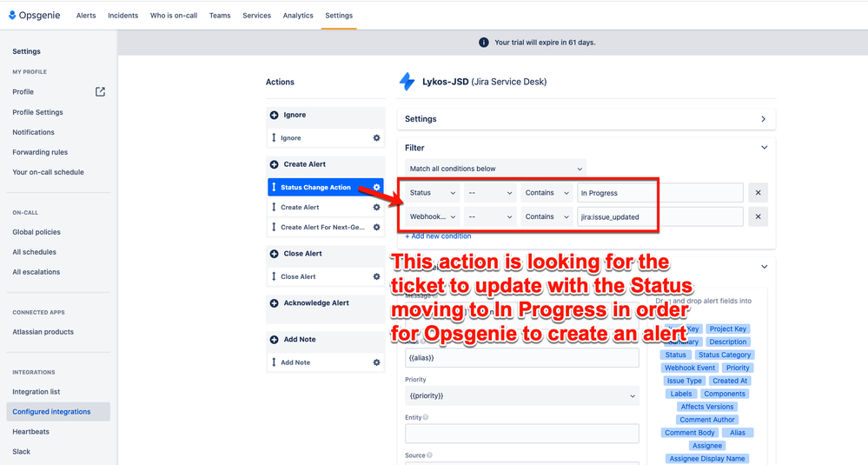Select the Created At field tag
The image size is (868, 465).
[730, 381]
